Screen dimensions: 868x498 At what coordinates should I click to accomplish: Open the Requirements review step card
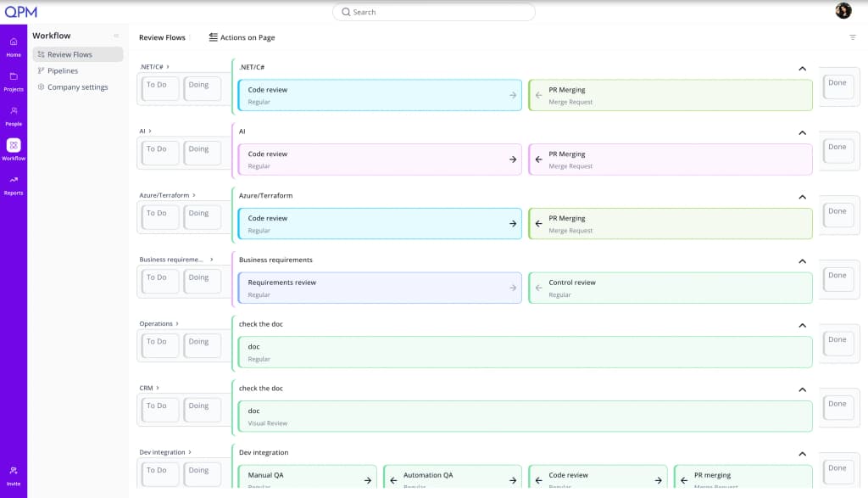click(380, 288)
